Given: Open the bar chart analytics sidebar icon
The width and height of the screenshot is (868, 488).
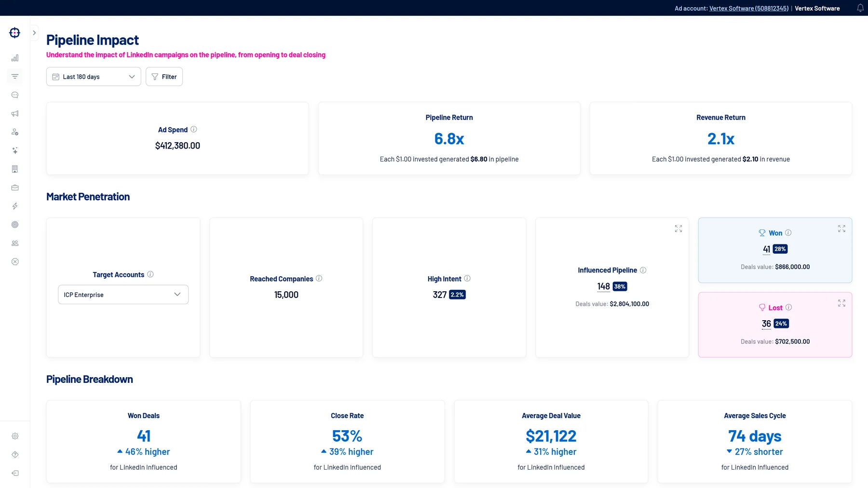Looking at the screenshot, I should tap(15, 58).
